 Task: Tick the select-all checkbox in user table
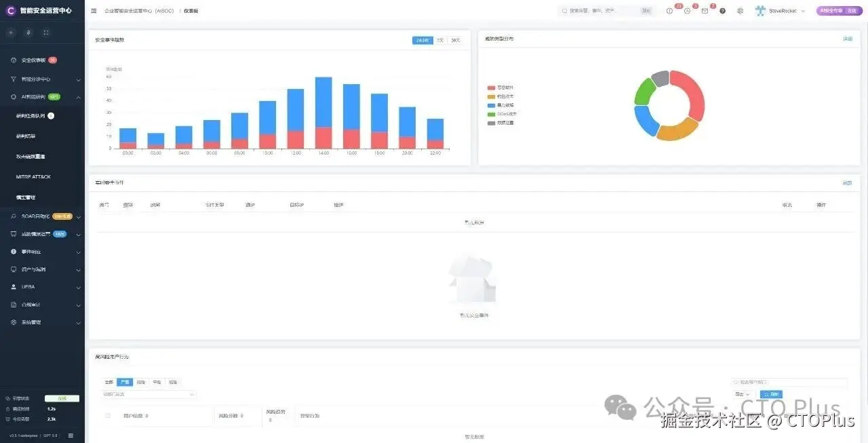point(108,415)
